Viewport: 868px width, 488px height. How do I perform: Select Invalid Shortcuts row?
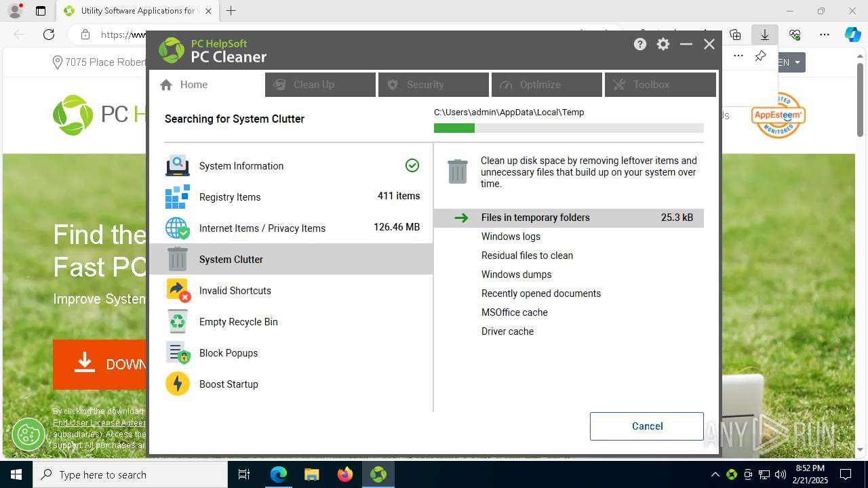point(291,290)
